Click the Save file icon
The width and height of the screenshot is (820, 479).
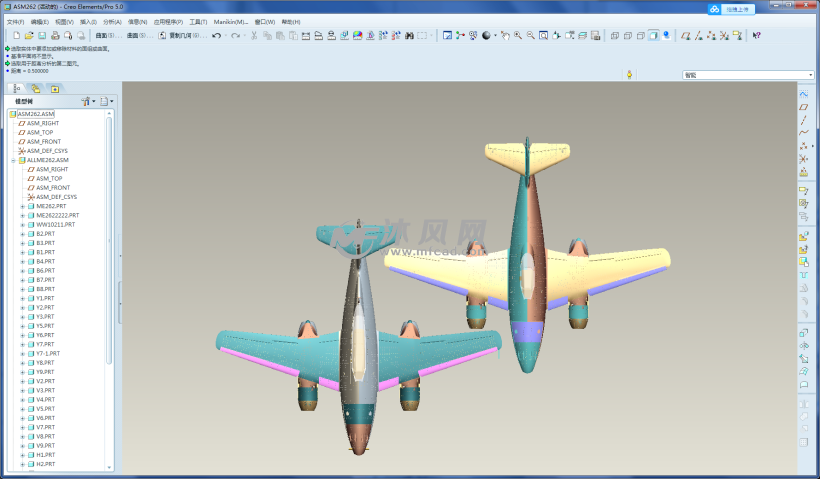(x=42, y=36)
